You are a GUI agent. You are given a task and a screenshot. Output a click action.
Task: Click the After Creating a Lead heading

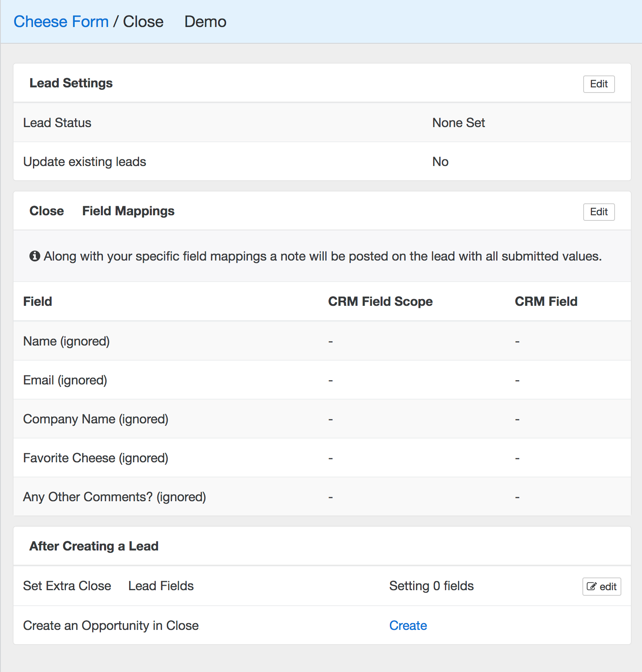click(94, 546)
